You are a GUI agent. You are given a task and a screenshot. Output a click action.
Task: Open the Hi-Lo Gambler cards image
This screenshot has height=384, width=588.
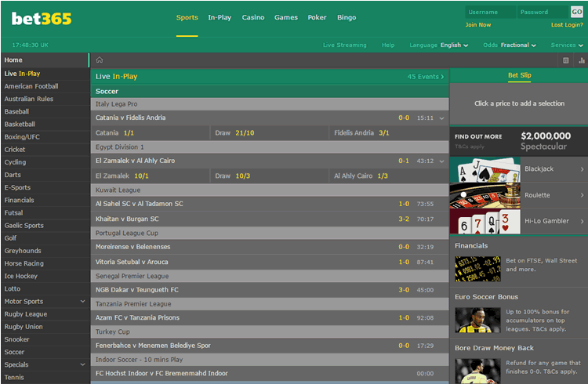pos(485,221)
